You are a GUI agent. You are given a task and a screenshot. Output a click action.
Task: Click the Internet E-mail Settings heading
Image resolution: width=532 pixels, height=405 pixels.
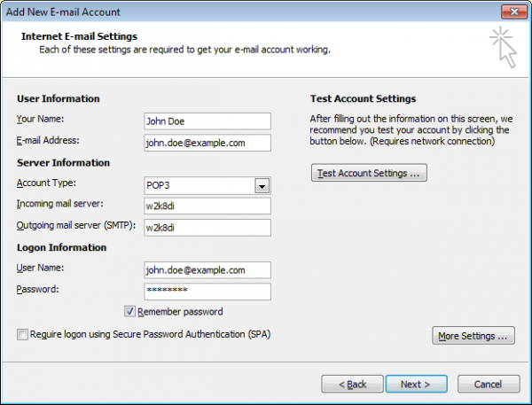pos(80,36)
